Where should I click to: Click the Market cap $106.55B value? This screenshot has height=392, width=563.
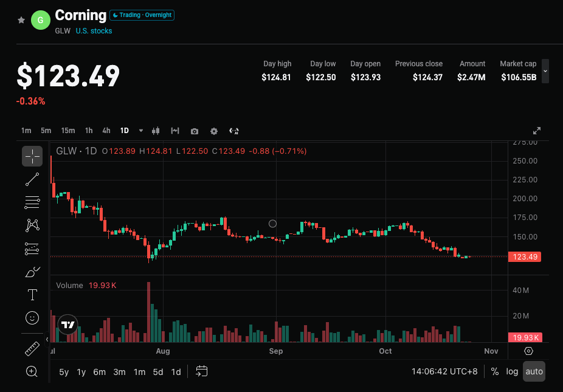point(519,77)
